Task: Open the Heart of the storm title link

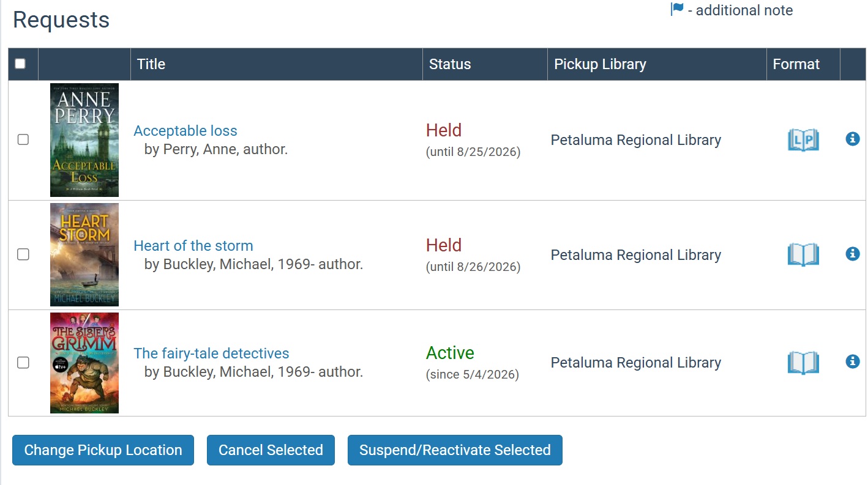Action: [x=193, y=246]
